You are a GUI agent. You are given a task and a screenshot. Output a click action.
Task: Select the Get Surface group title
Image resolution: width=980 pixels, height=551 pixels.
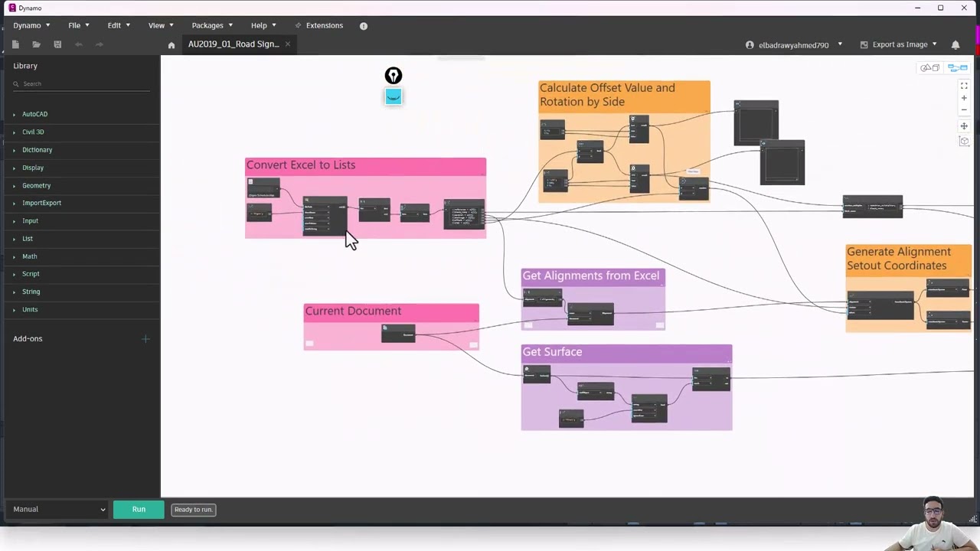point(552,352)
